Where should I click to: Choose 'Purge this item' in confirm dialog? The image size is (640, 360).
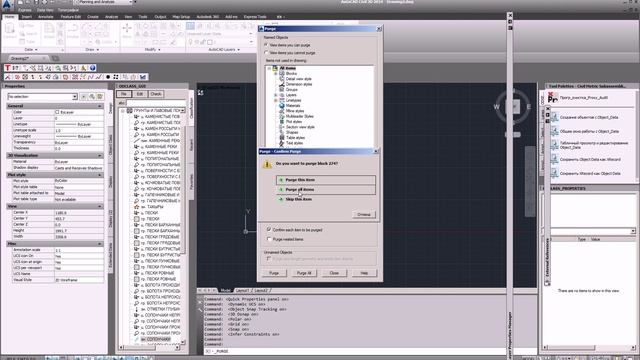pyautogui.click(x=325, y=180)
